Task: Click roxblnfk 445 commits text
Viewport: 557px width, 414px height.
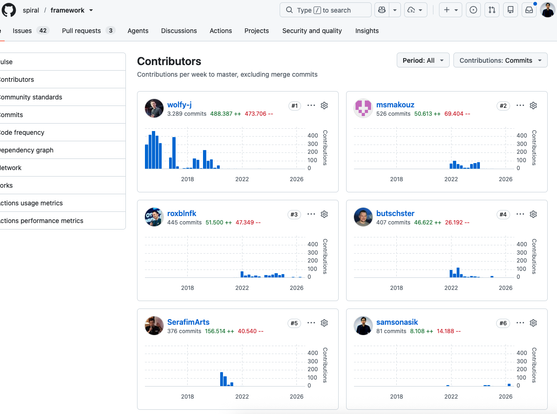Action: coord(184,222)
